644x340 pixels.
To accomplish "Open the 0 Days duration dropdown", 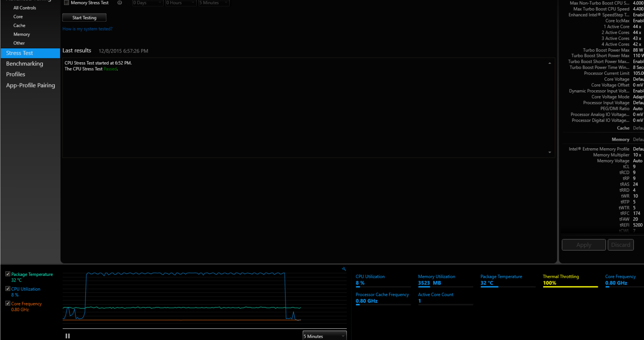I will (148, 3).
